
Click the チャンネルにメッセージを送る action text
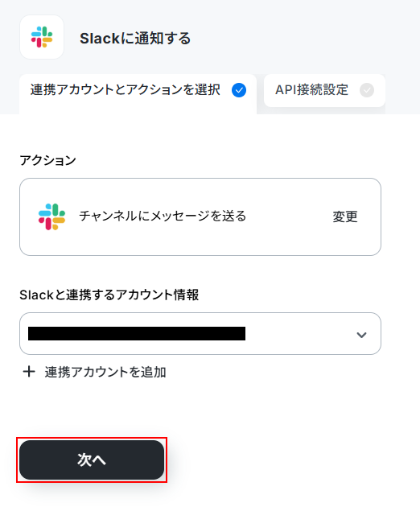163,216
